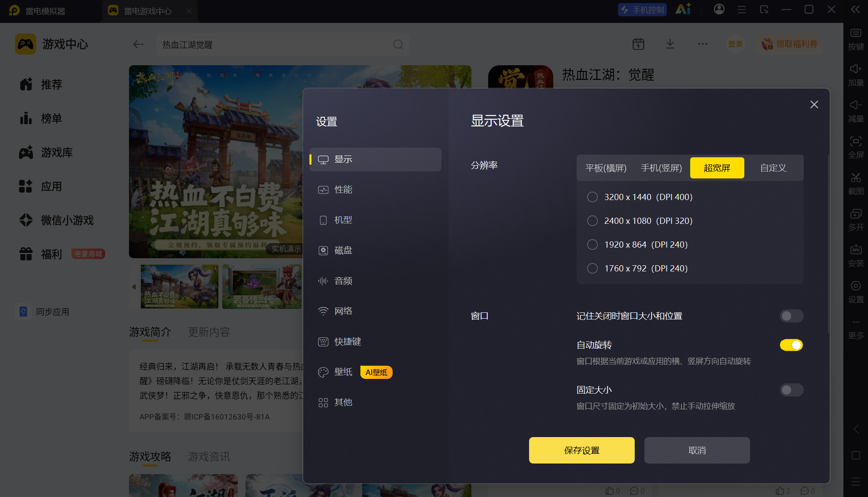Viewport: 868px width, 497px height.
Task: Click the thumbnail carousel previous arrow
Action: point(134,287)
